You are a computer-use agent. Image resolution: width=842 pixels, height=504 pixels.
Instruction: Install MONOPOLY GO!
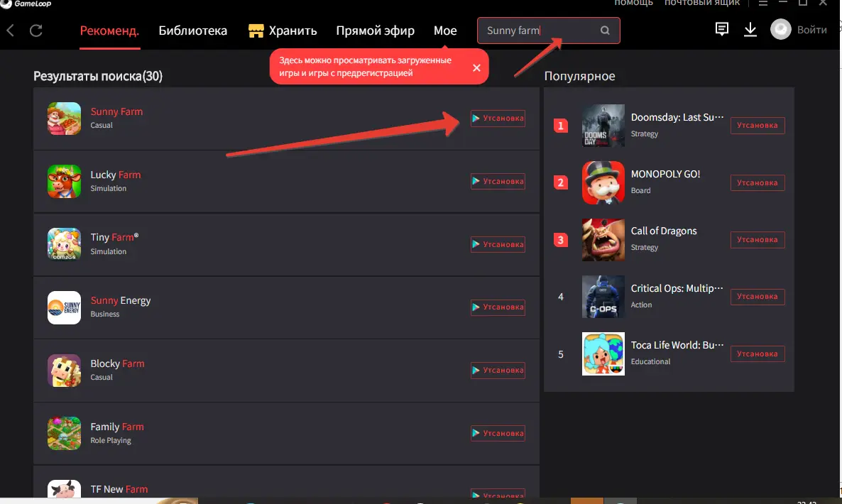(757, 182)
